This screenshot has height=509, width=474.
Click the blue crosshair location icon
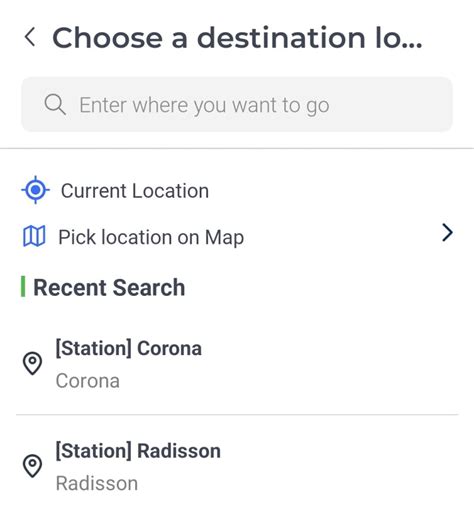(35, 190)
